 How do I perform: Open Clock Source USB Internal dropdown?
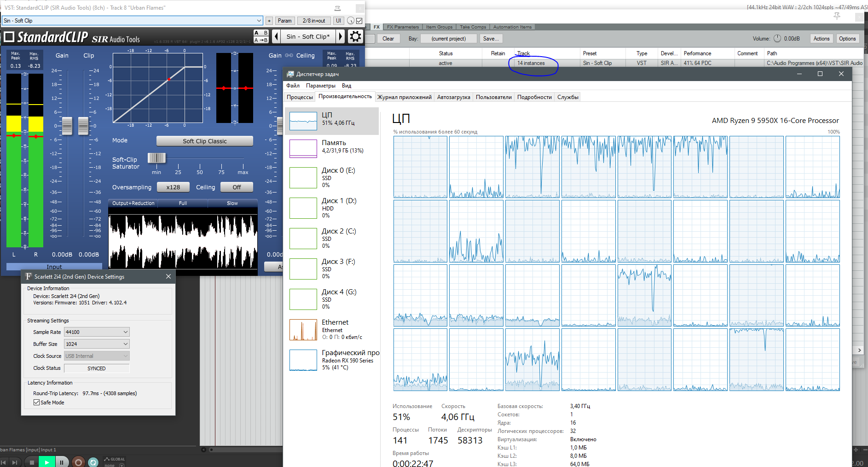(97, 356)
